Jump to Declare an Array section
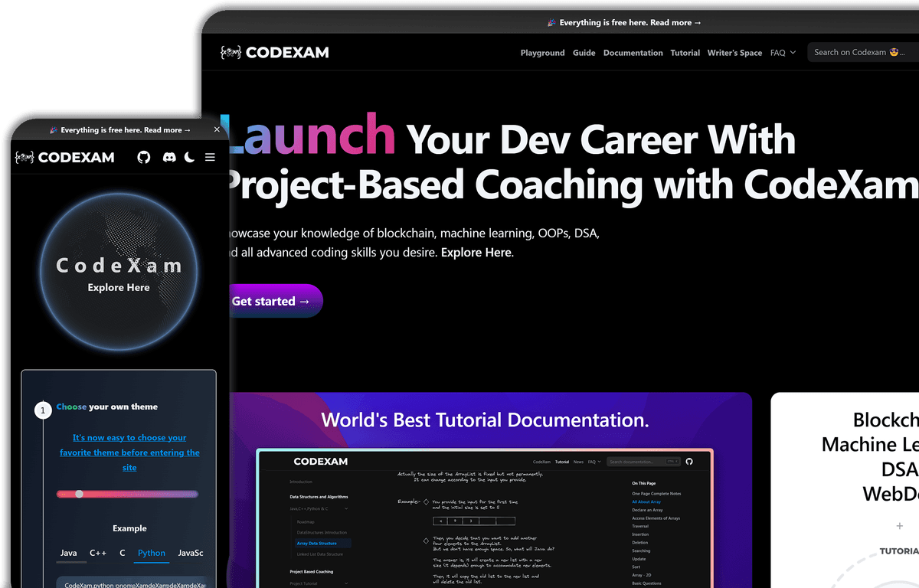This screenshot has width=919, height=588. pos(646,510)
